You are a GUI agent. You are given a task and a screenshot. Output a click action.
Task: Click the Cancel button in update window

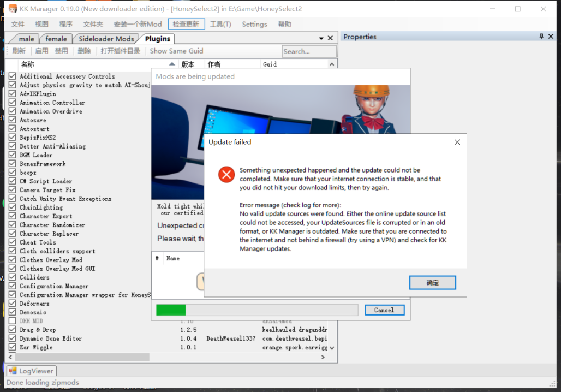click(384, 310)
